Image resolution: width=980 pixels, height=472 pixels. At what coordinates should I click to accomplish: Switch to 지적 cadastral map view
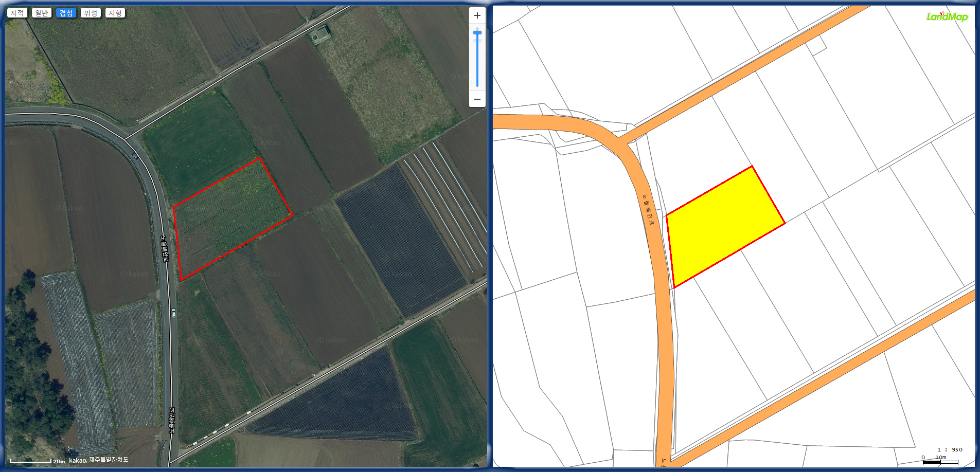(17, 13)
